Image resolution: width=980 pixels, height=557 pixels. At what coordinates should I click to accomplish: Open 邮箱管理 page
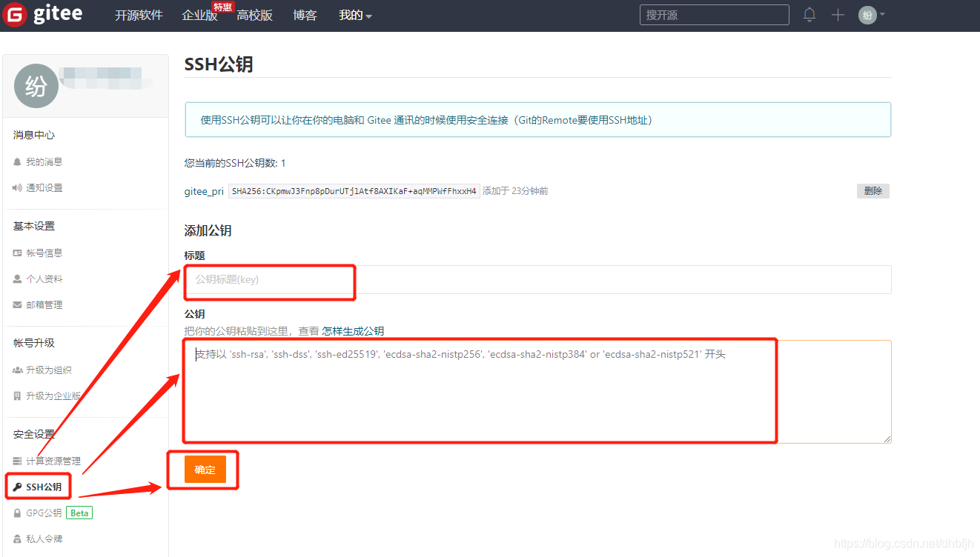(44, 305)
